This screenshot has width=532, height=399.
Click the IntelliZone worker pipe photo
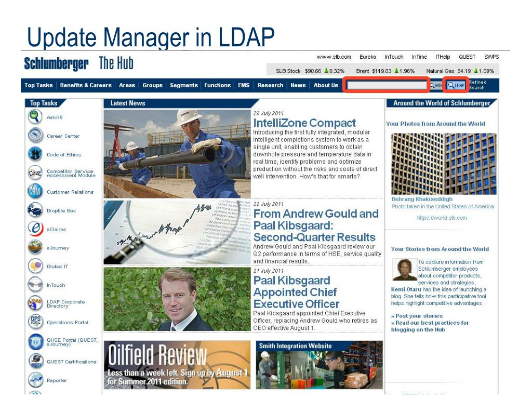(177, 153)
